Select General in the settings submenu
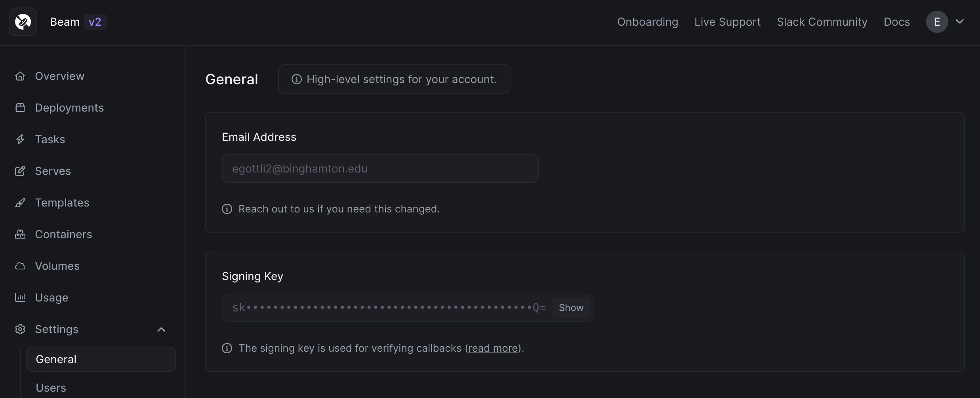Viewport: 980px width, 398px height. (101, 359)
